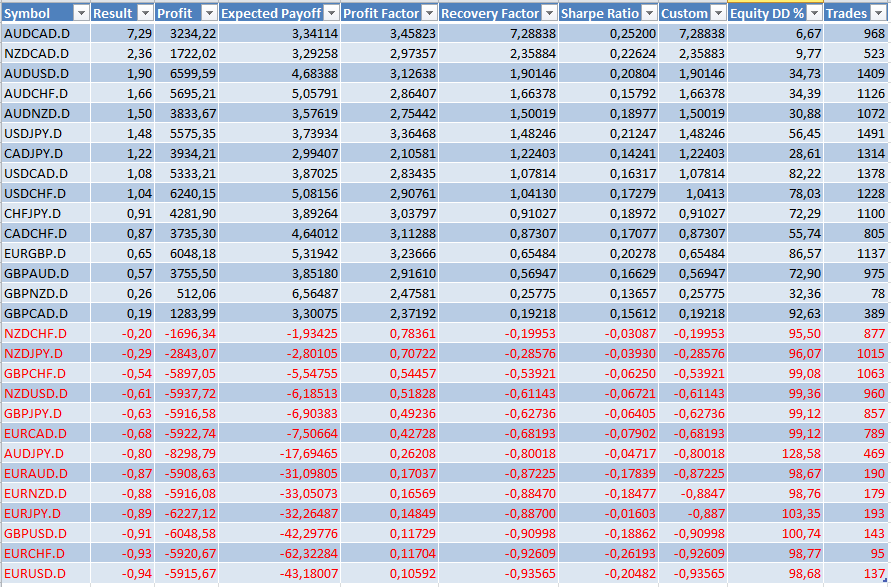Click custom value 1,0413 for USDCHF.D
The image size is (891, 587).
coord(705,193)
